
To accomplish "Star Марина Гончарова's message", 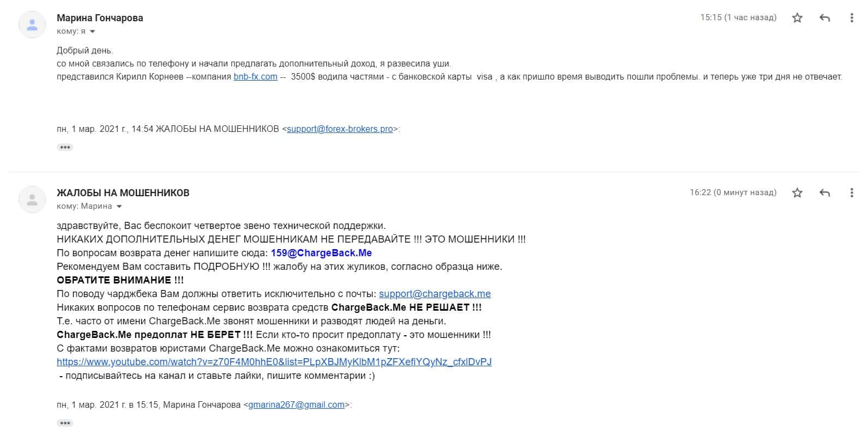I will click(797, 18).
